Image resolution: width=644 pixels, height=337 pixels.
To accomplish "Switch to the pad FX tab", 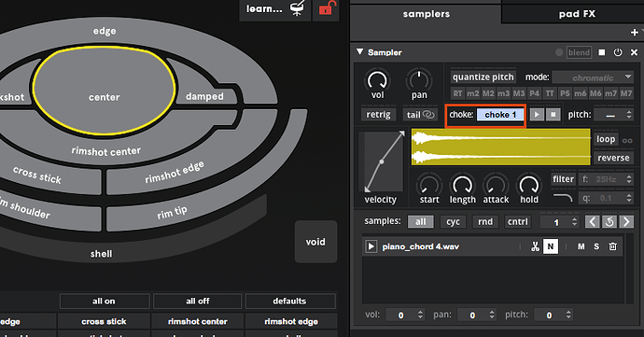I will 576,14.
